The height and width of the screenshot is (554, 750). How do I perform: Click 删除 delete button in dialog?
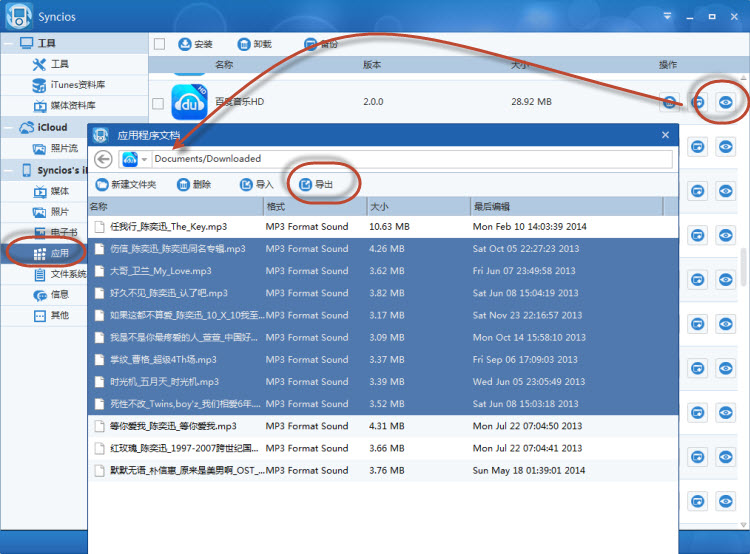[x=194, y=185]
